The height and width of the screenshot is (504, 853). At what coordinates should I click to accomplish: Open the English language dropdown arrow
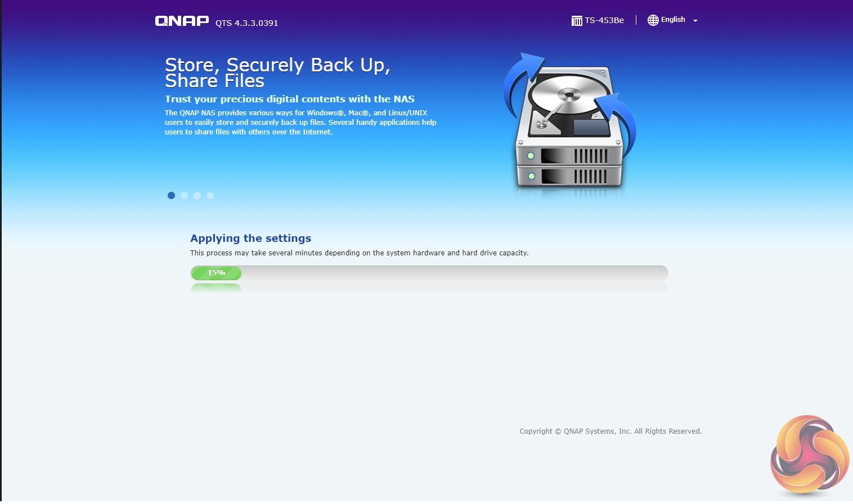point(695,21)
